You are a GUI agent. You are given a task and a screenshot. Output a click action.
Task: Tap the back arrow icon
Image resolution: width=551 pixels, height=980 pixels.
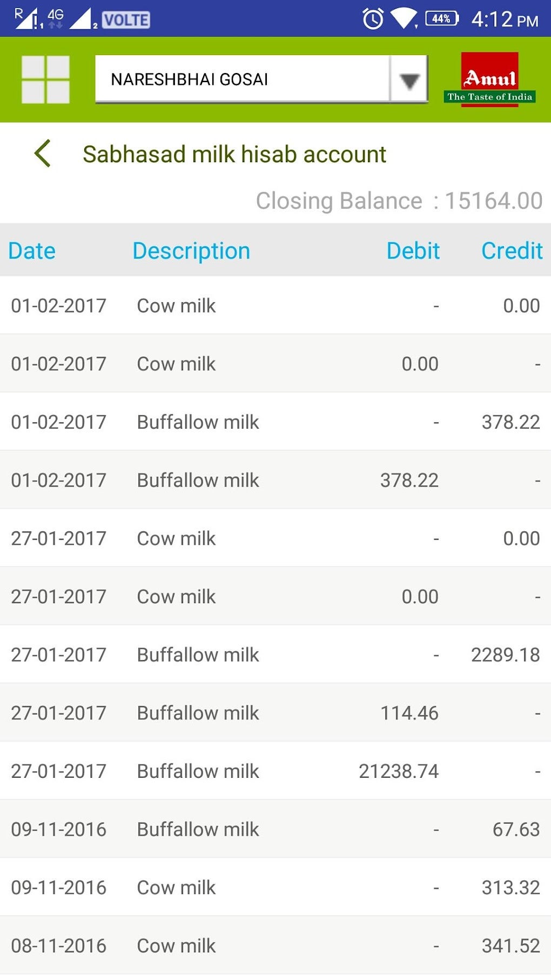pyautogui.click(x=43, y=154)
